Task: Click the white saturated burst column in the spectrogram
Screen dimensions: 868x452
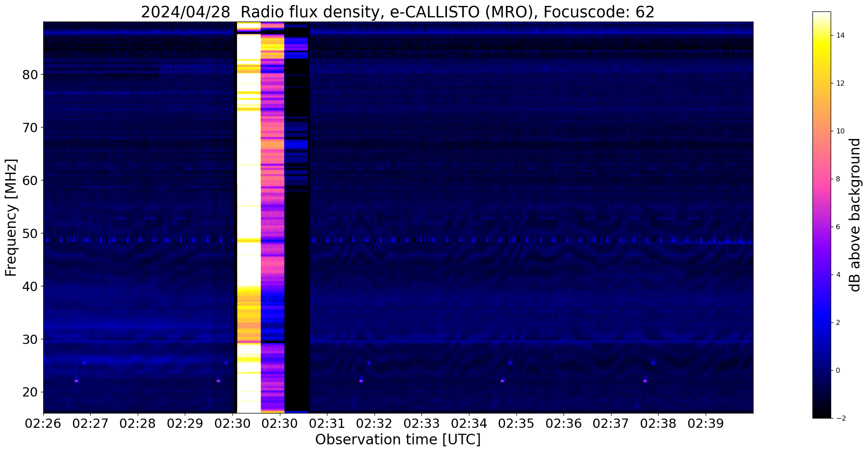Action: [x=248, y=217]
